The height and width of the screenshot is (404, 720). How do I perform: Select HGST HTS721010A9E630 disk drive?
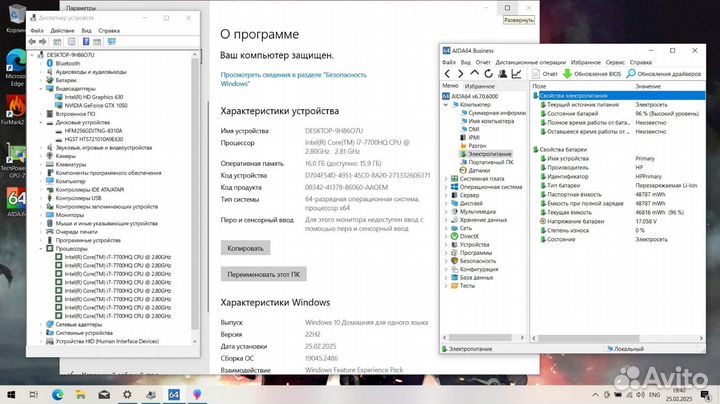(94, 139)
